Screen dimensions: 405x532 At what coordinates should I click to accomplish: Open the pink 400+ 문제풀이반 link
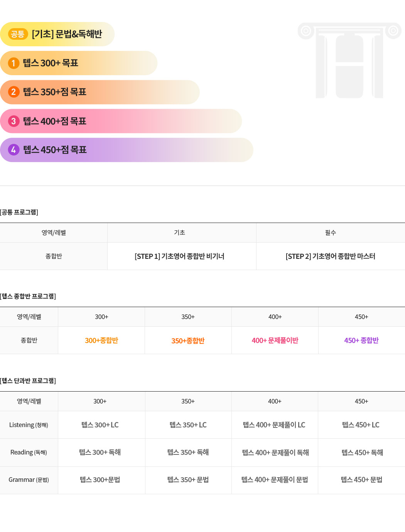(275, 340)
